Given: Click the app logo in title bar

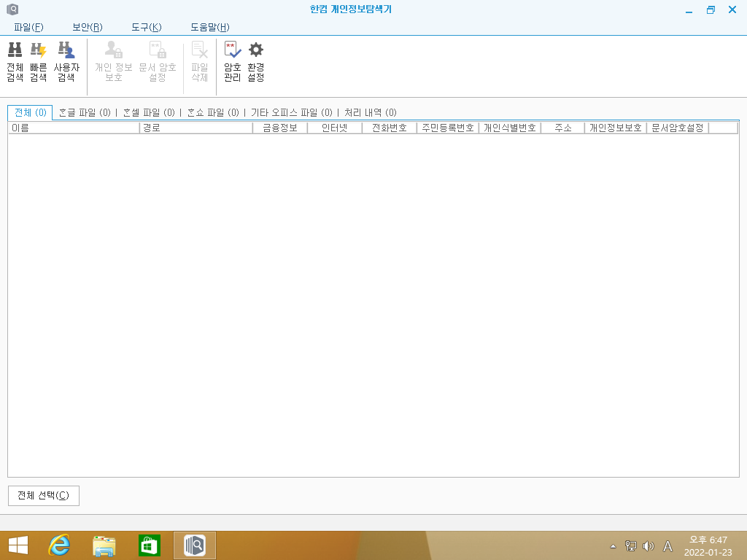Looking at the screenshot, I should 12,9.
